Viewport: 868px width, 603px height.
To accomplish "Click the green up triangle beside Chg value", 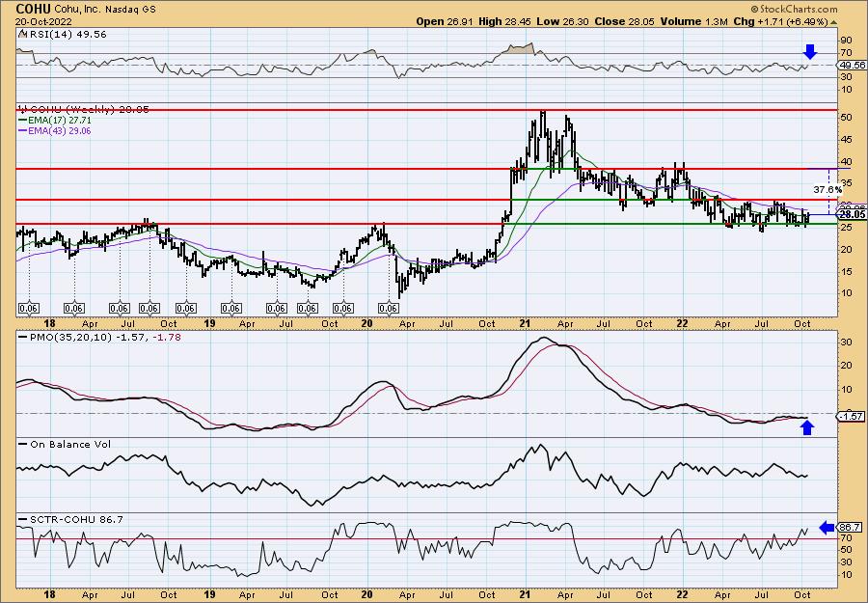I will (833, 22).
